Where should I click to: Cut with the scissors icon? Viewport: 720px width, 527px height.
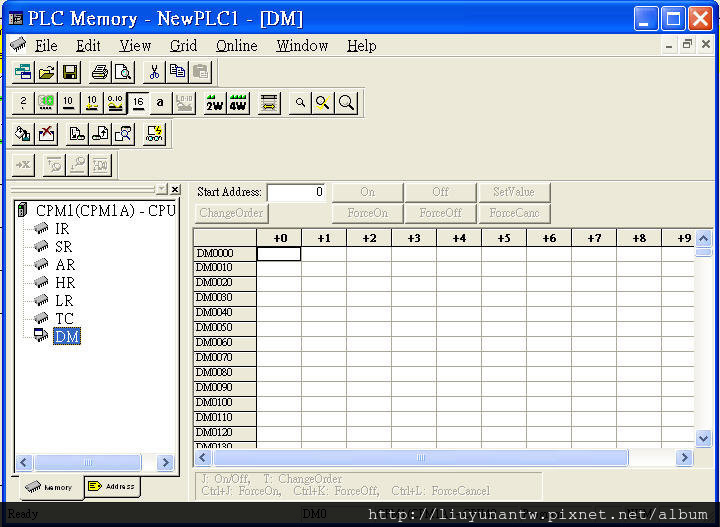[154, 73]
